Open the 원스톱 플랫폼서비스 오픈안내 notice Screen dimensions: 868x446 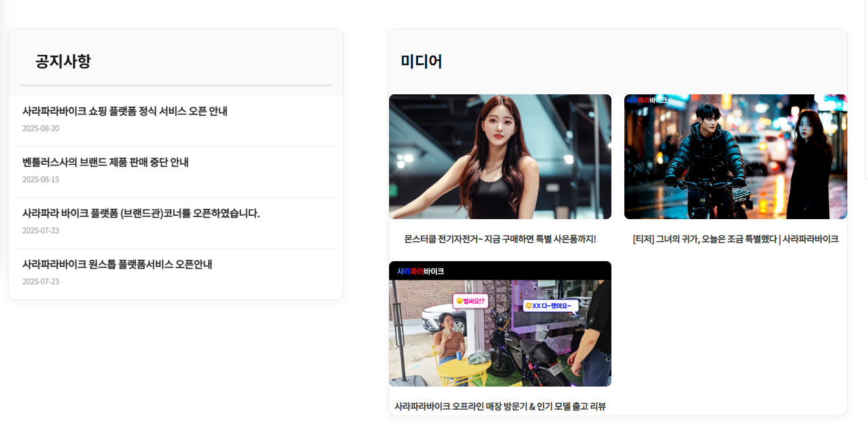117,264
